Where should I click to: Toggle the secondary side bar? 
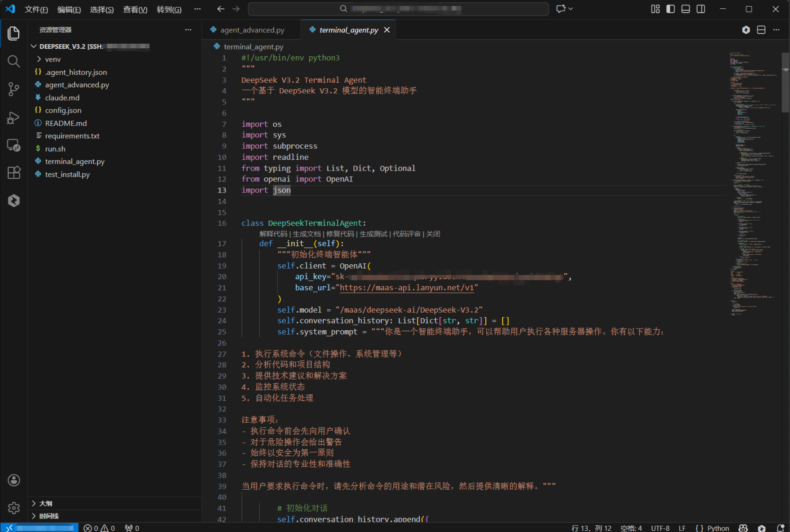tap(700, 9)
